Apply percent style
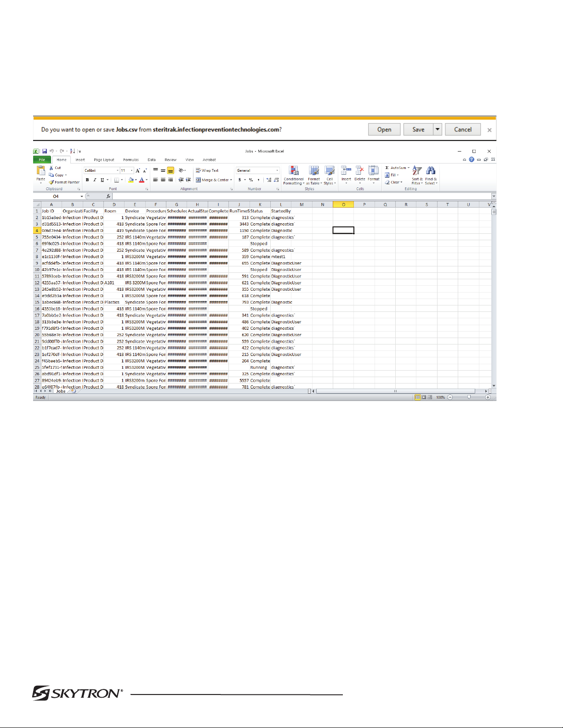 pyautogui.click(x=251, y=180)
